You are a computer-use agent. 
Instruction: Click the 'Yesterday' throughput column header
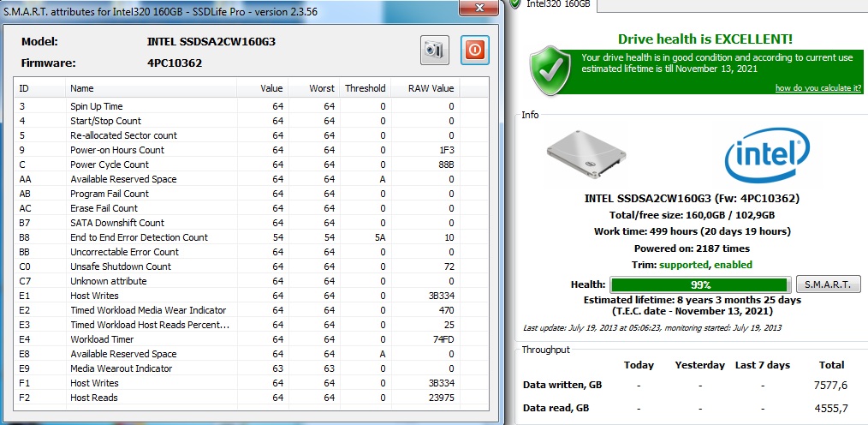[699, 365]
